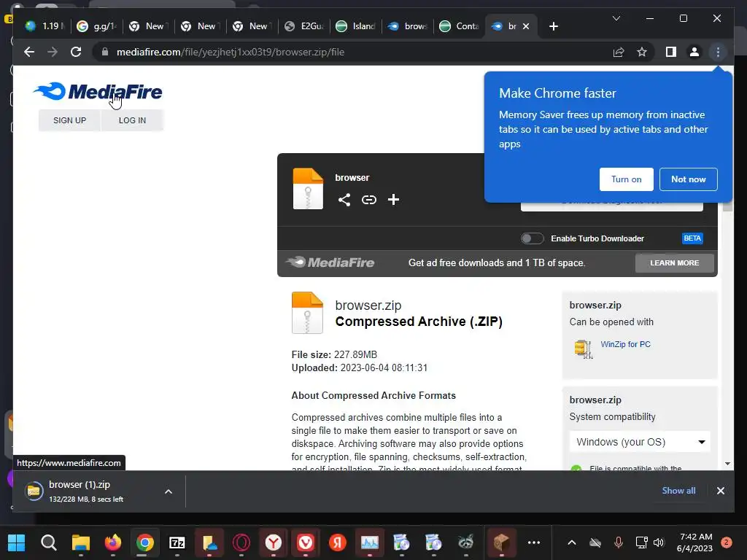Viewport: 747px width, 560px height.
Task: Click the padlock site info icon
Action: 105,52
